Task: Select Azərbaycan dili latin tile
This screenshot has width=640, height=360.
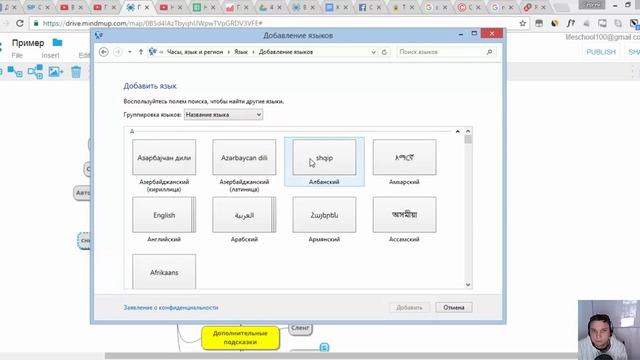Action: (244, 165)
